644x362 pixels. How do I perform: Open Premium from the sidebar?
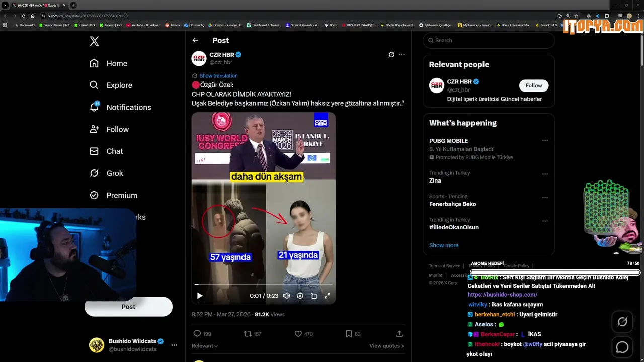pyautogui.click(x=113, y=195)
